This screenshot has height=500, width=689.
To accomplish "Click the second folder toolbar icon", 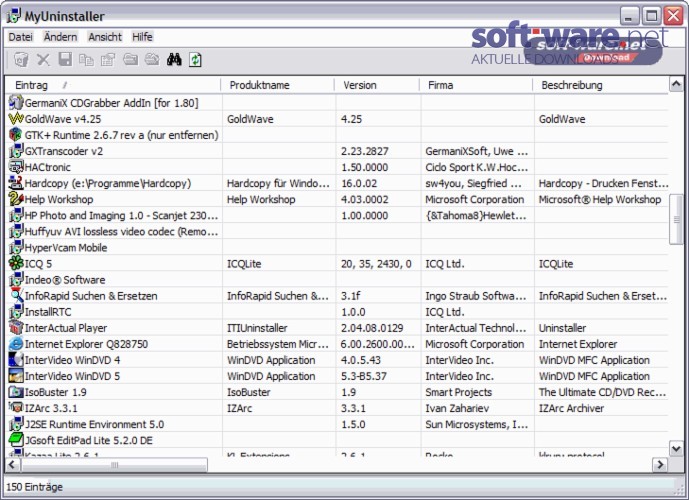I will [152, 59].
